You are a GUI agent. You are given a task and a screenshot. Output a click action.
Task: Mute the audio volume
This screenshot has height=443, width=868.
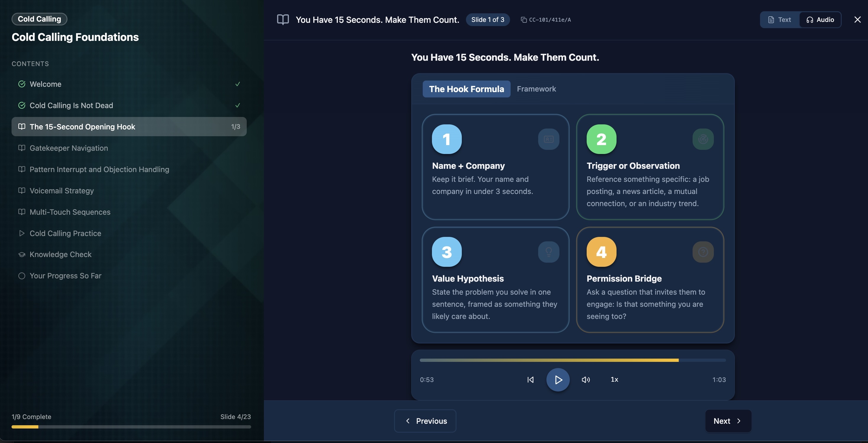pyautogui.click(x=586, y=380)
